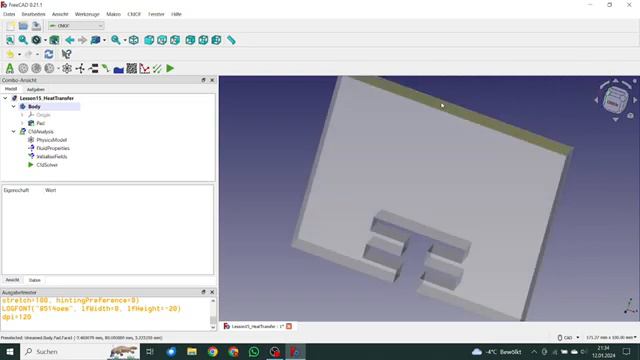640x360 pixels.
Task: Open the Windows Start menu
Action: [x=10, y=351]
